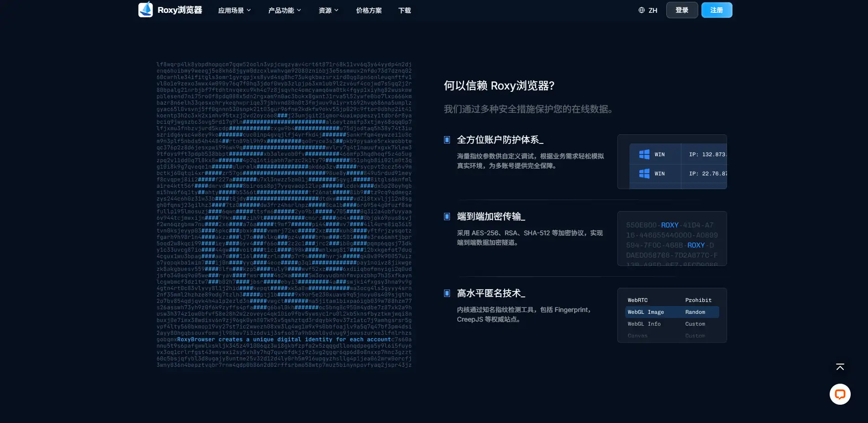The image size is (868, 423).
Task: Click the IP: 22.76.87 value
Action: (x=708, y=174)
